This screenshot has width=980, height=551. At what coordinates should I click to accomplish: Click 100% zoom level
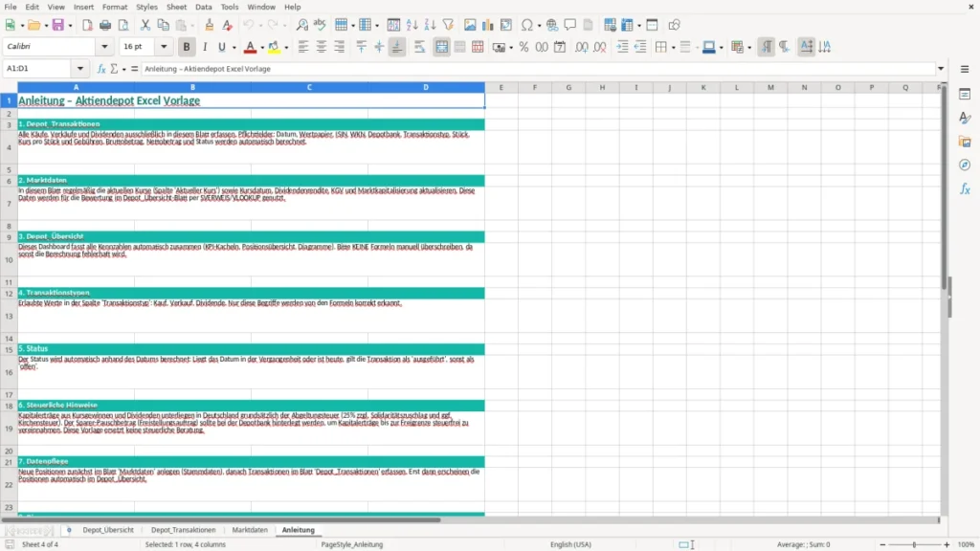tap(967, 544)
